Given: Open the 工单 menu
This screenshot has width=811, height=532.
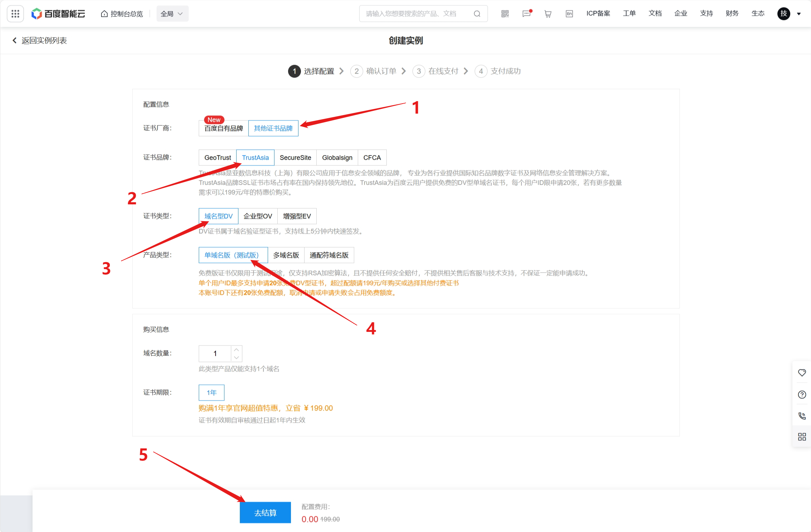Looking at the screenshot, I should (x=629, y=14).
